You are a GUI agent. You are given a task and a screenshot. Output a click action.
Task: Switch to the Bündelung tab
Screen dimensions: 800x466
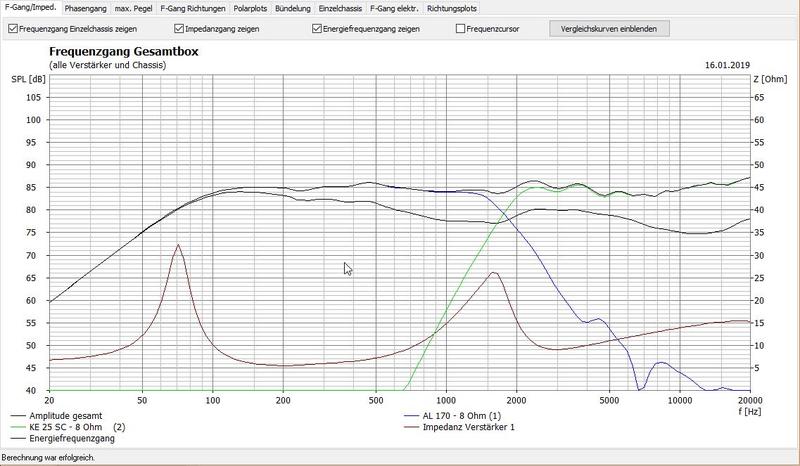[292, 8]
